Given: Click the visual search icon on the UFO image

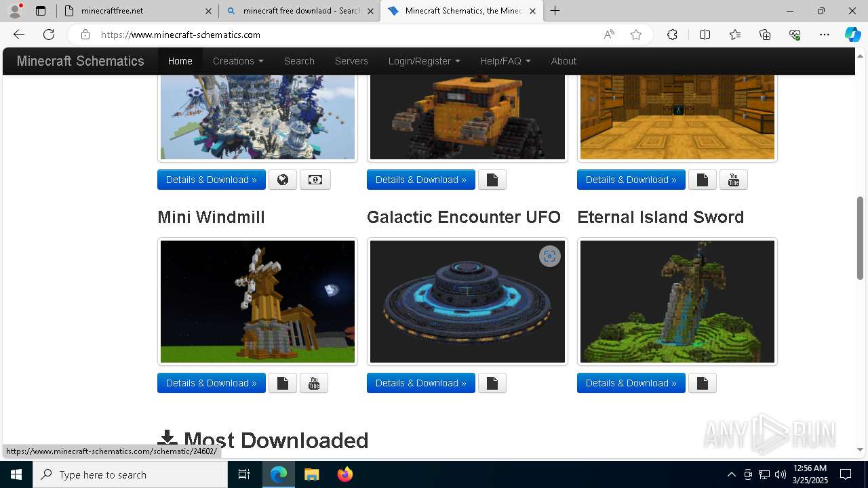Looking at the screenshot, I should pos(550,256).
